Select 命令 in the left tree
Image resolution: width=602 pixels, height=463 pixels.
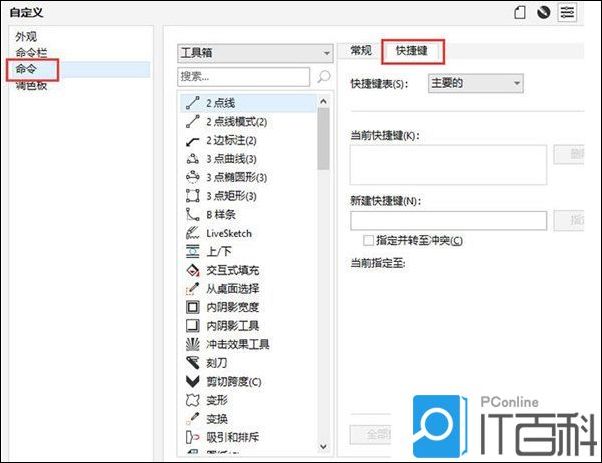coord(26,69)
